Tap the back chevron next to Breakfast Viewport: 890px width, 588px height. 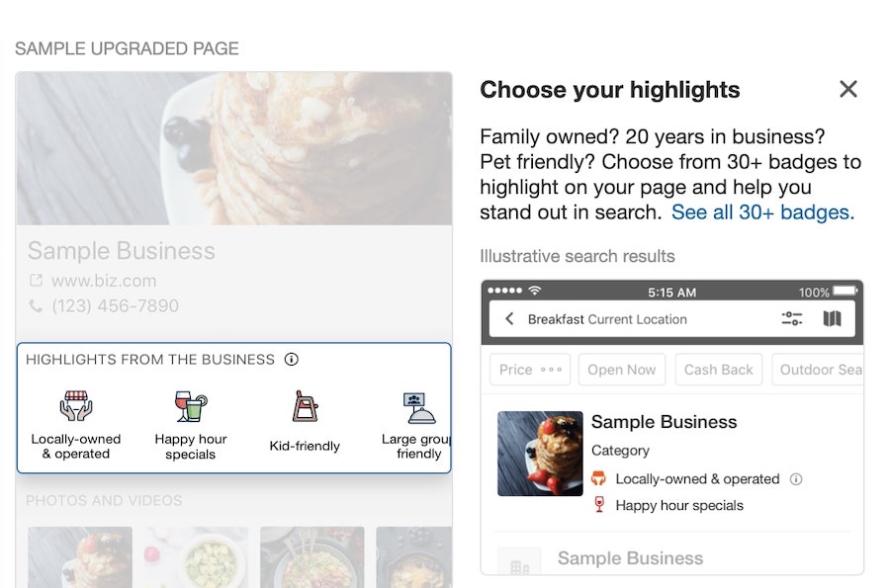[x=507, y=319]
